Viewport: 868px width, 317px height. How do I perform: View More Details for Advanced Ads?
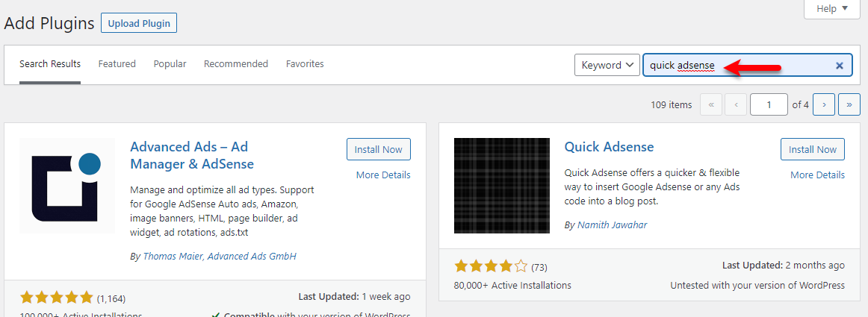click(383, 175)
